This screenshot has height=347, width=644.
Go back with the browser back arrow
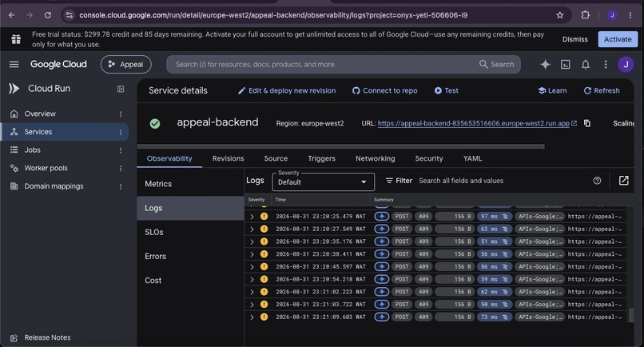tap(11, 15)
